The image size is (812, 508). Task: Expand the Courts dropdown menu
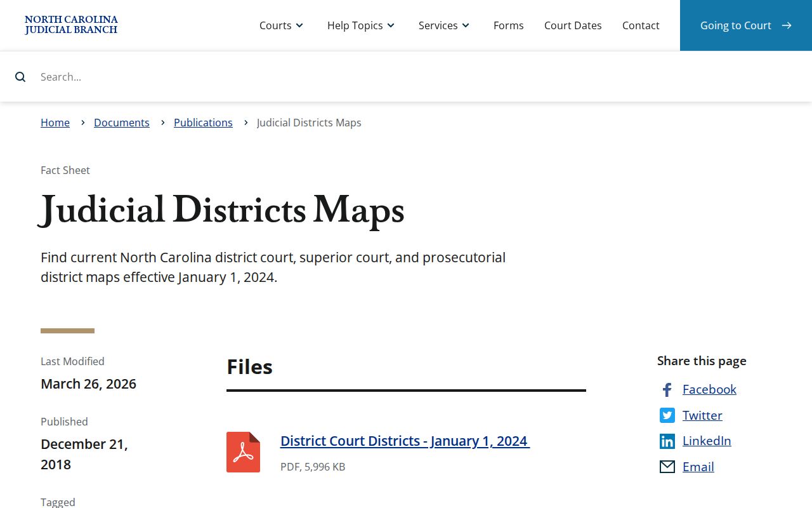tap(281, 25)
